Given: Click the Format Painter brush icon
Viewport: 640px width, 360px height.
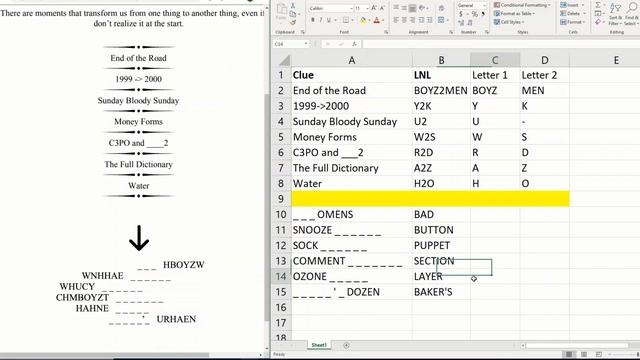Looking at the screenshot, I should point(293,22).
